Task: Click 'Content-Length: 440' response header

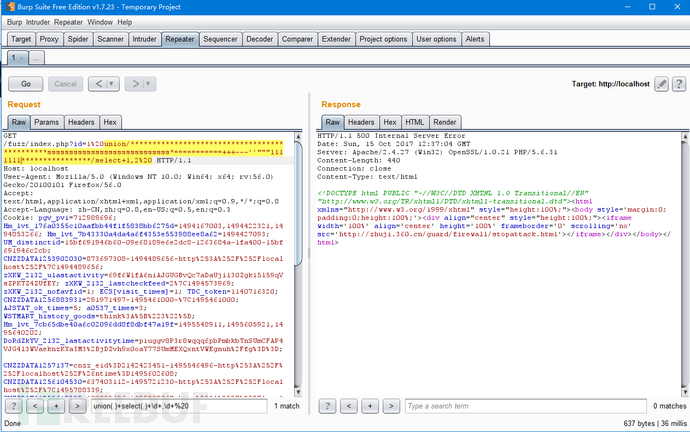Action: point(359,161)
